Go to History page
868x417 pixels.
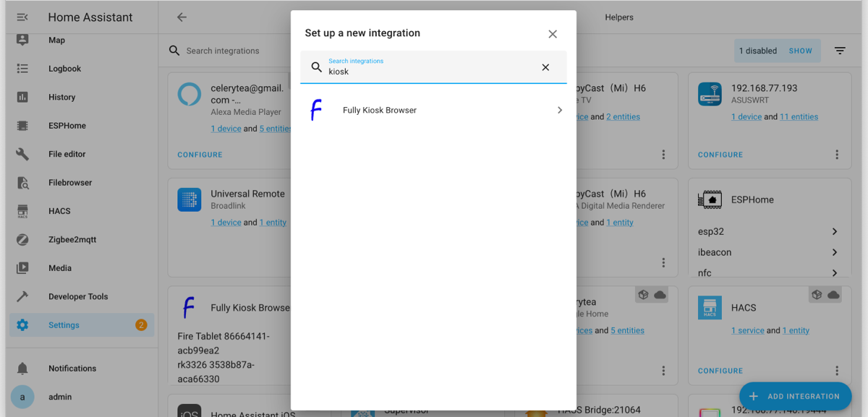[82, 97]
